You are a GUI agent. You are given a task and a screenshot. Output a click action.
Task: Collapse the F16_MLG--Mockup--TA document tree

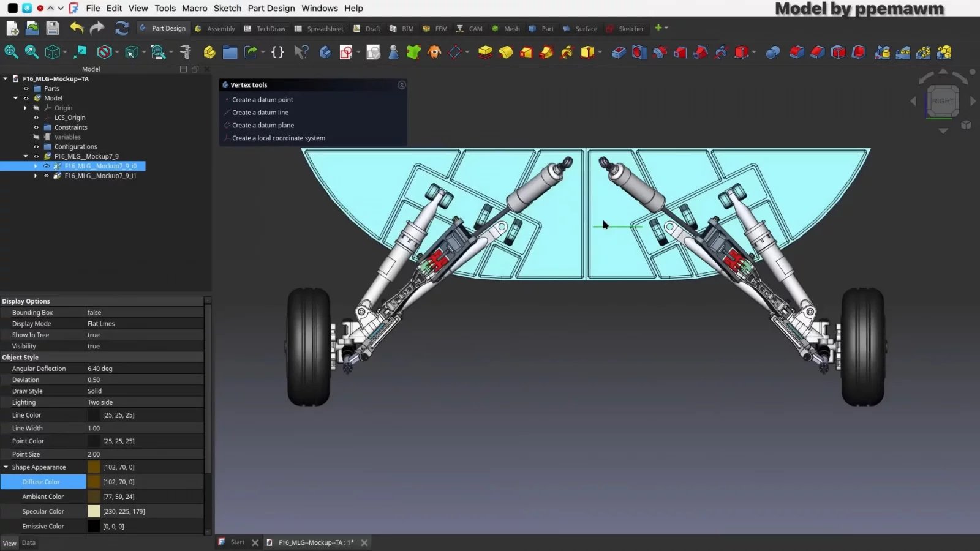click(x=6, y=78)
